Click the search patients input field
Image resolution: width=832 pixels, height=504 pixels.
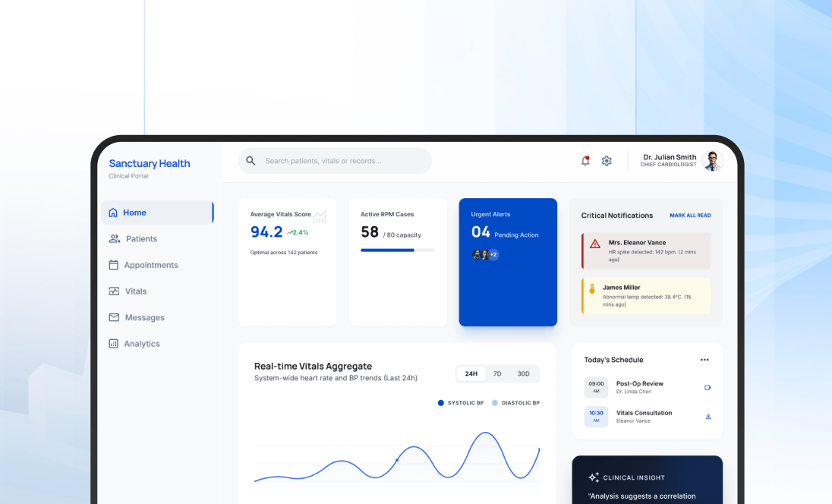tap(342, 161)
